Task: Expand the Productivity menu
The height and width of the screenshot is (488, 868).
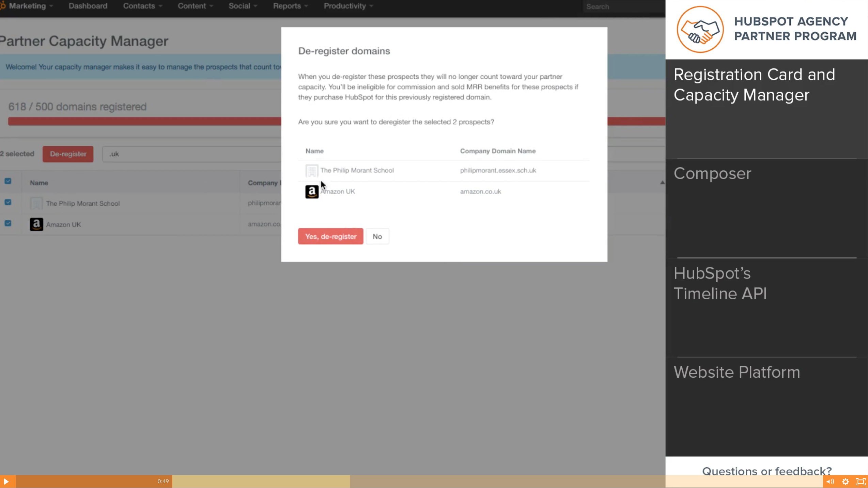Action: coord(348,6)
